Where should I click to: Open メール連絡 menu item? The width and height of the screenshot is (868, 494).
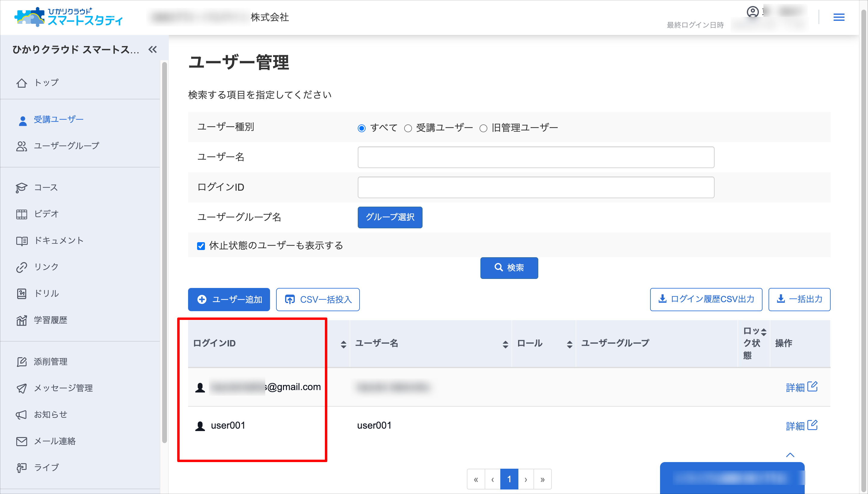point(54,441)
